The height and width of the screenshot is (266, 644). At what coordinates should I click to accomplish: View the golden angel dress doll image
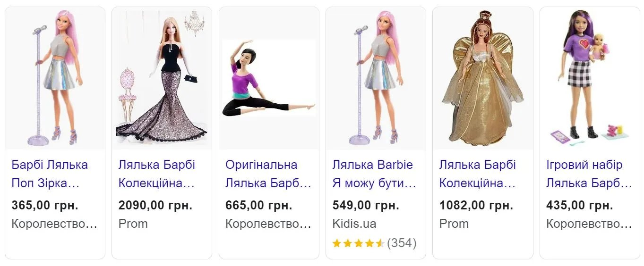pos(482,78)
